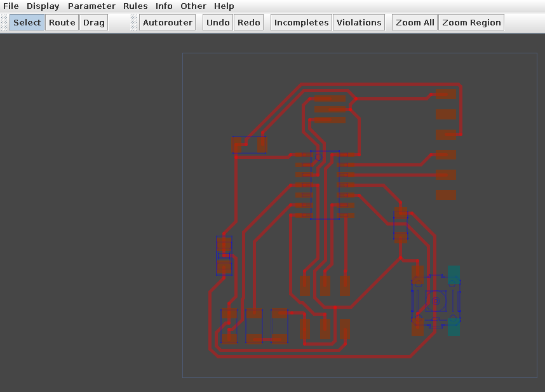Show Incompletes on the board
This screenshot has height=392, width=545.
[301, 23]
